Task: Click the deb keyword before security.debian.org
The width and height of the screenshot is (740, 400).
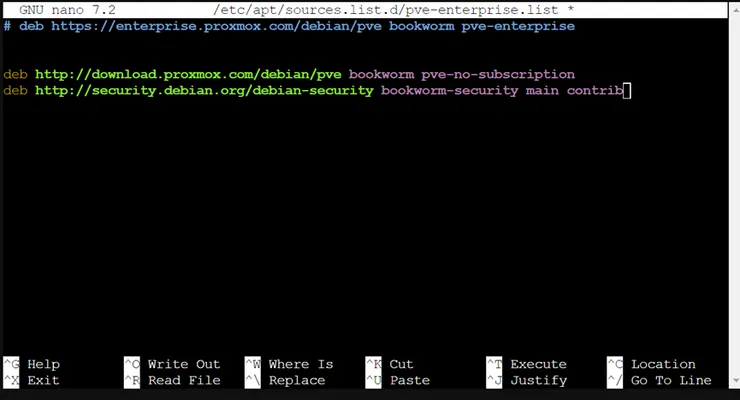Action: 15,91
